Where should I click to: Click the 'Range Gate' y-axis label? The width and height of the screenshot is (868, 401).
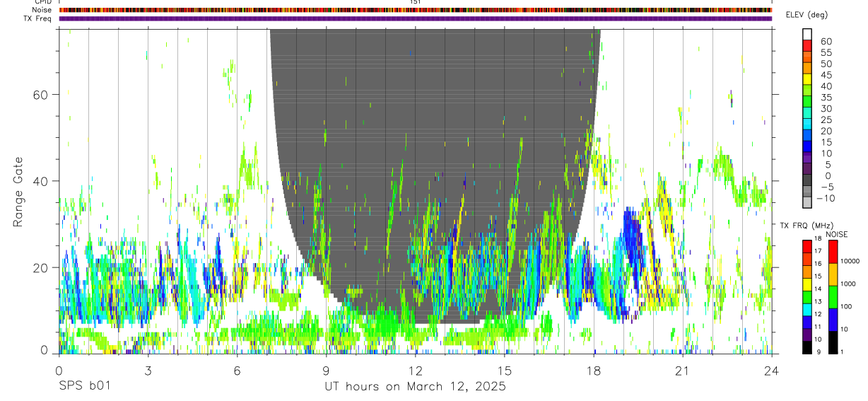(x=18, y=192)
